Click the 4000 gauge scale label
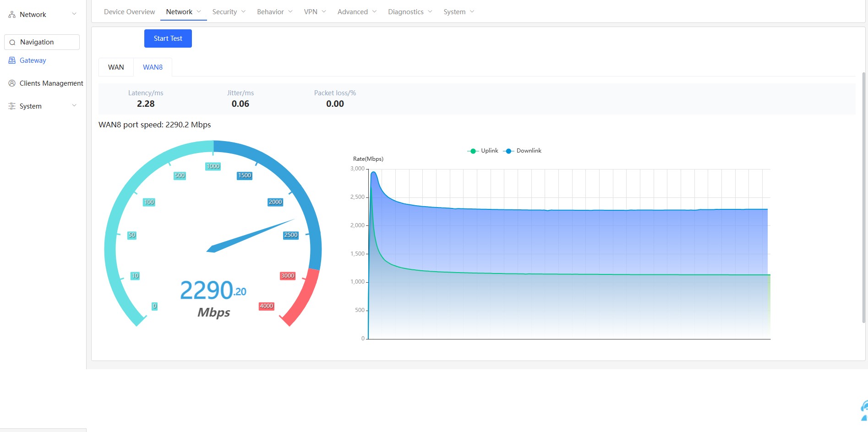Image resolution: width=868 pixels, height=432 pixels. [x=267, y=306]
